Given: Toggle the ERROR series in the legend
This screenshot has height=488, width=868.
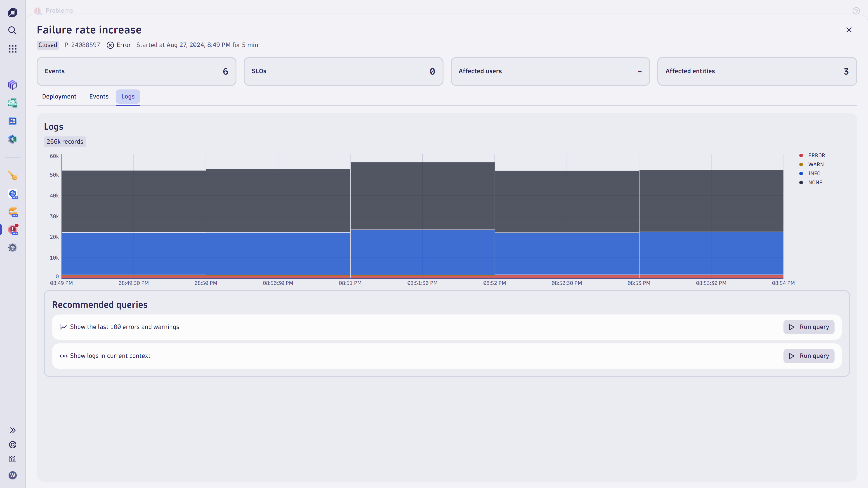Looking at the screenshot, I should click(813, 155).
